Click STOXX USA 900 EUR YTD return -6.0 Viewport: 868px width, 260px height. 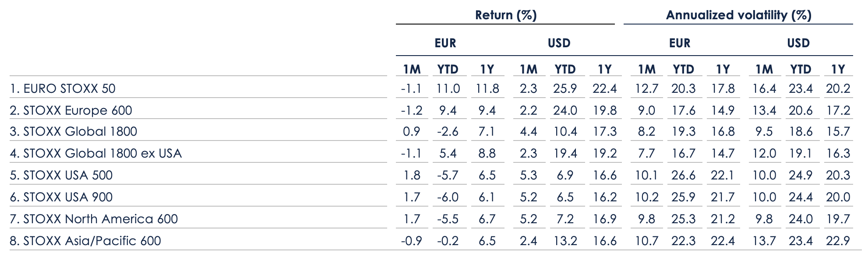448,197
